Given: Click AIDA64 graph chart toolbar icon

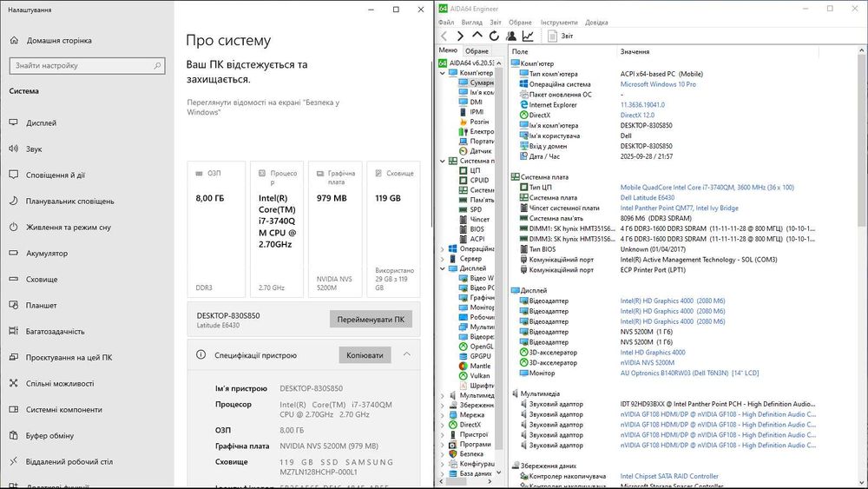Looking at the screenshot, I should coord(528,36).
